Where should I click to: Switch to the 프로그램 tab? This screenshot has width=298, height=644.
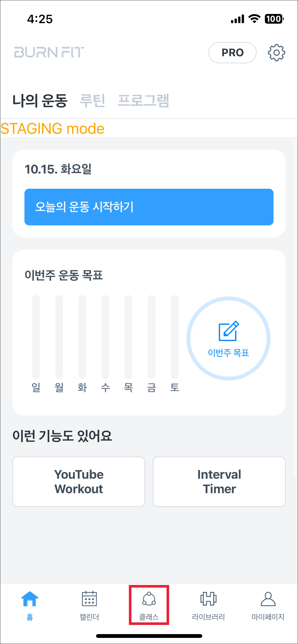[x=143, y=101]
